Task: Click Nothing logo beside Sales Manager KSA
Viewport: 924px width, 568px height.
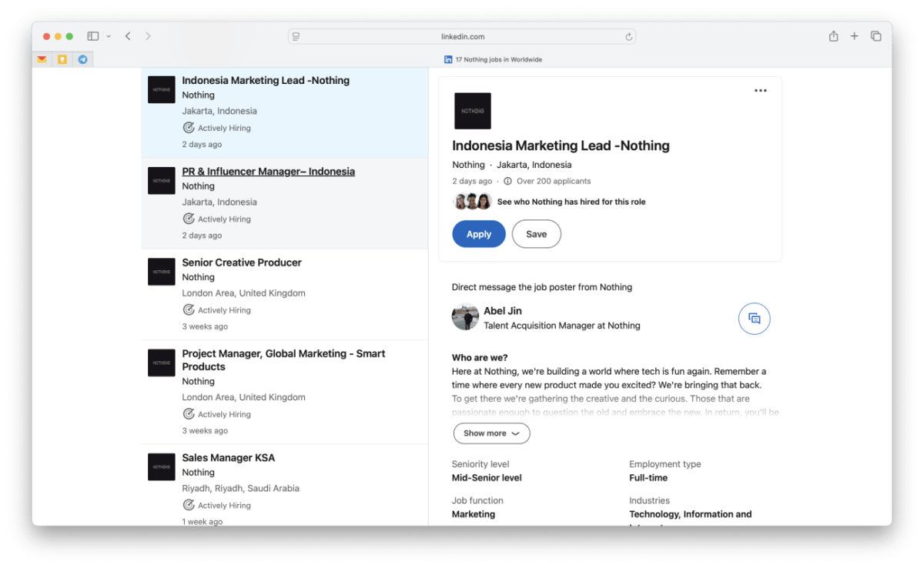Action: [162, 466]
